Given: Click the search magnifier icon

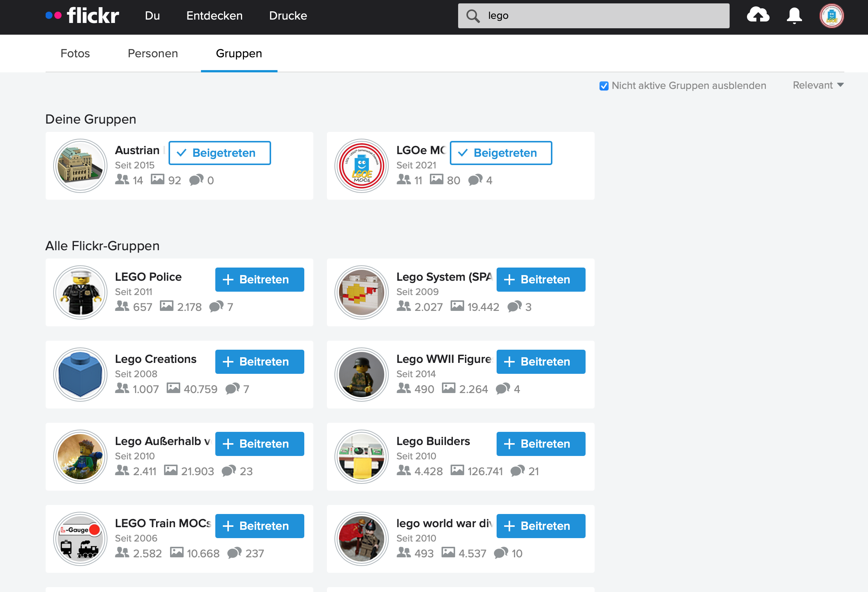Looking at the screenshot, I should click(x=472, y=16).
